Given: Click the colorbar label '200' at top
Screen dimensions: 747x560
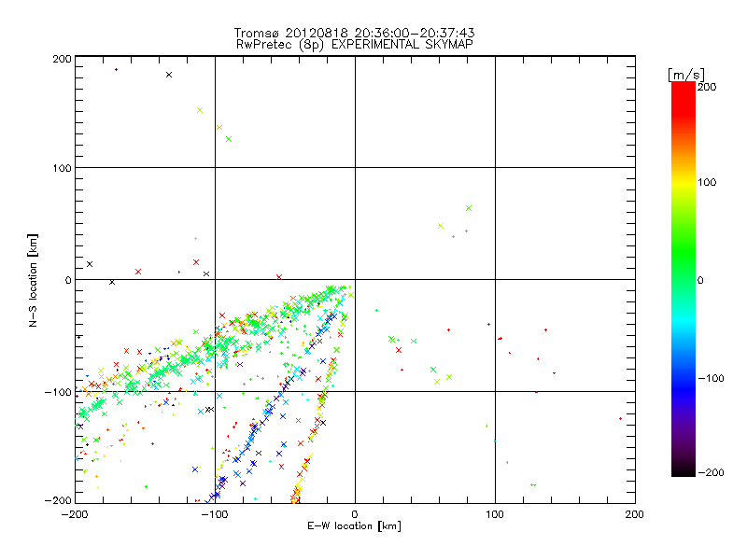Looking at the screenshot, I should tap(707, 87).
